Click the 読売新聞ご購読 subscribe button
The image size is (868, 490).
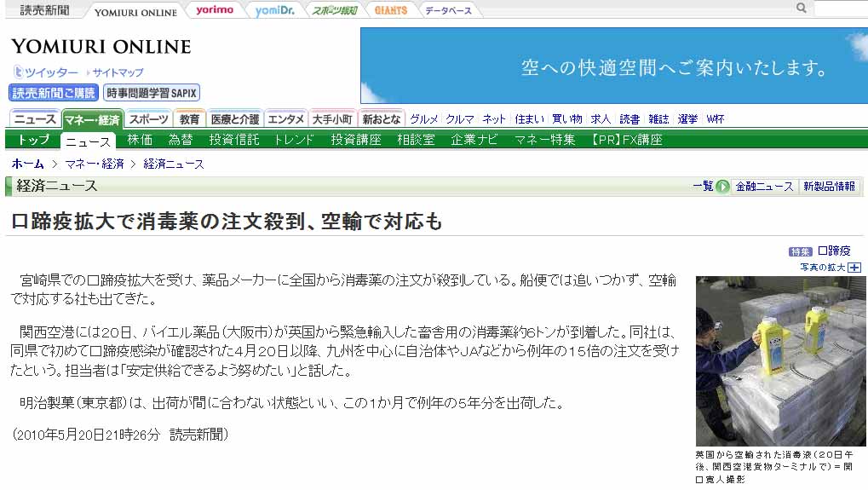coord(54,93)
